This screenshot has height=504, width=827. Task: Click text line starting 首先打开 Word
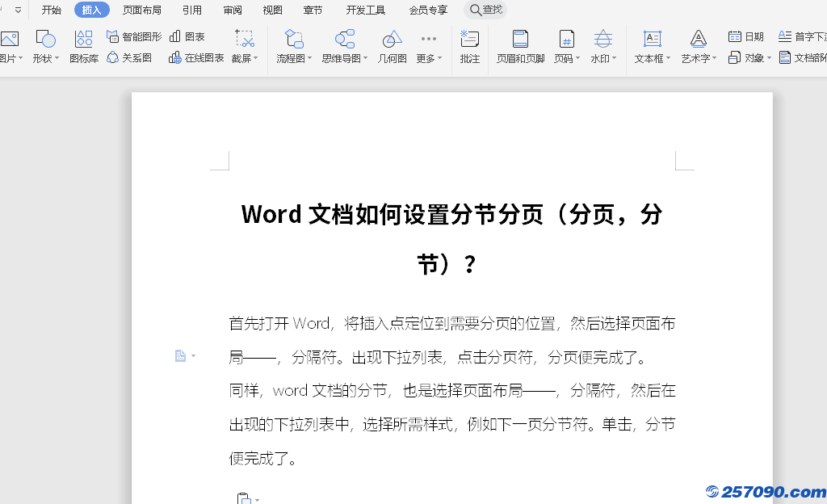[452, 323]
